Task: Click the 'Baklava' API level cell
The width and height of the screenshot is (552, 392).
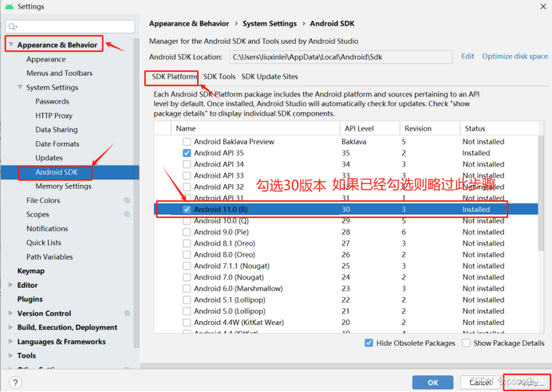Action: pos(354,142)
